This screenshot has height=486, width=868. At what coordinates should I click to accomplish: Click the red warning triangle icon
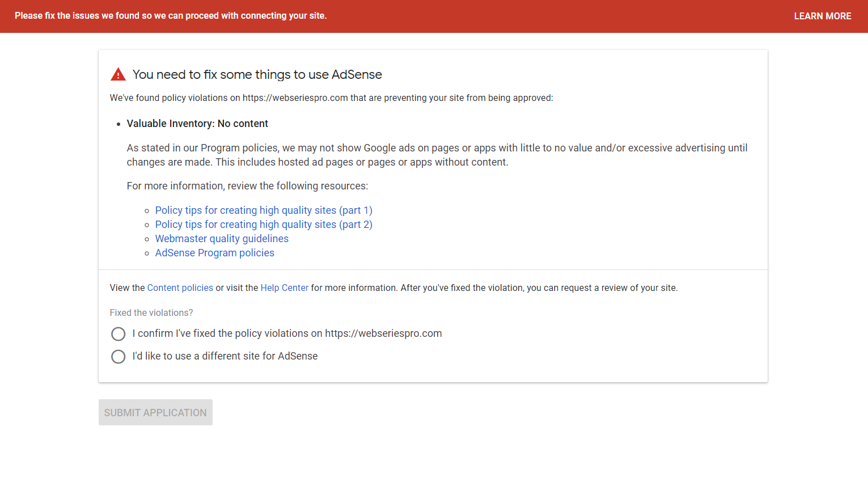[118, 74]
